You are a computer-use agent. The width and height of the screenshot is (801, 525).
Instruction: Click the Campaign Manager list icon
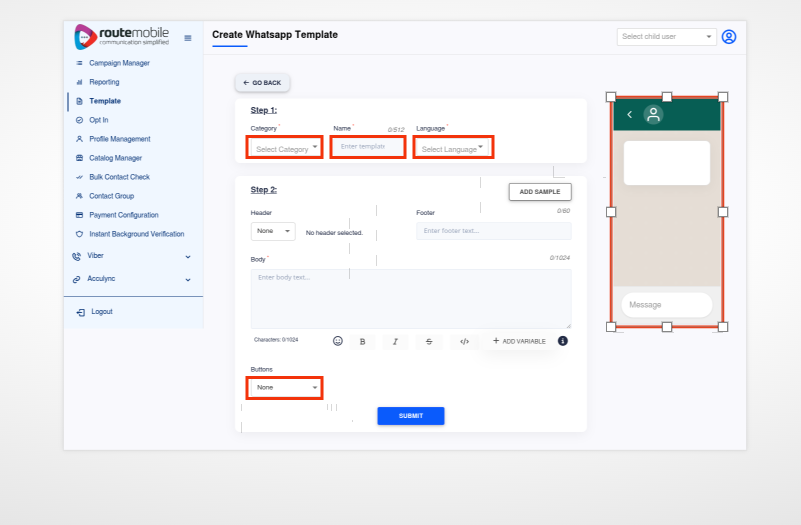[x=79, y=63]
